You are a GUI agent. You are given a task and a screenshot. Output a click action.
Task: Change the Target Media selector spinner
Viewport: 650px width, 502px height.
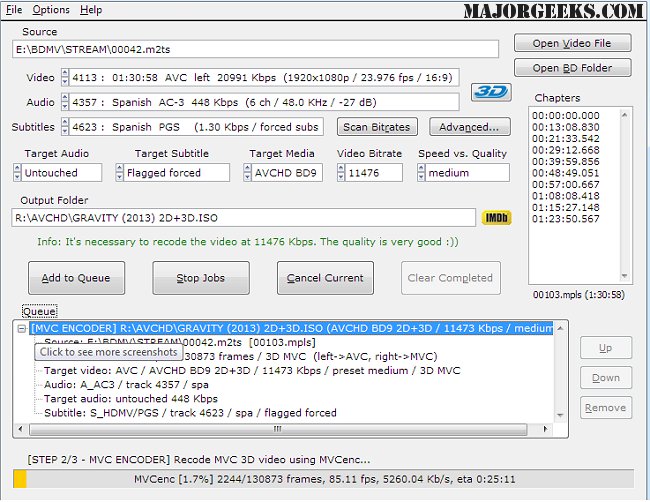[x=247, y=172]
